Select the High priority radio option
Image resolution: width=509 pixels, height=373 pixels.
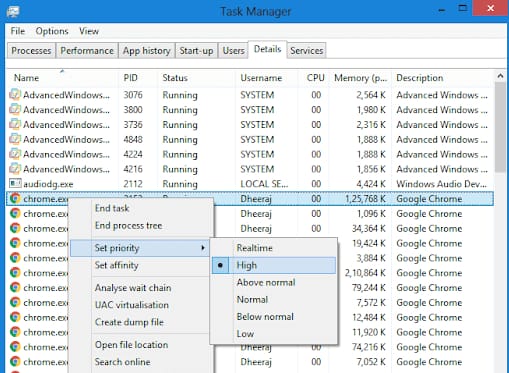tap(274, 265)
